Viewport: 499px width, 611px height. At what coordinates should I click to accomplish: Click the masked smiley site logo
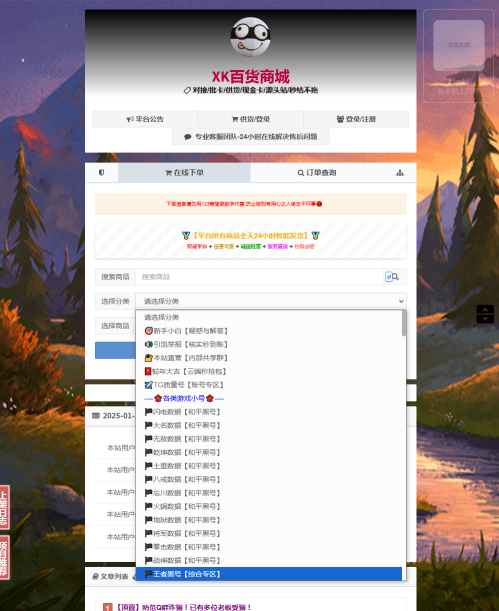250,37
